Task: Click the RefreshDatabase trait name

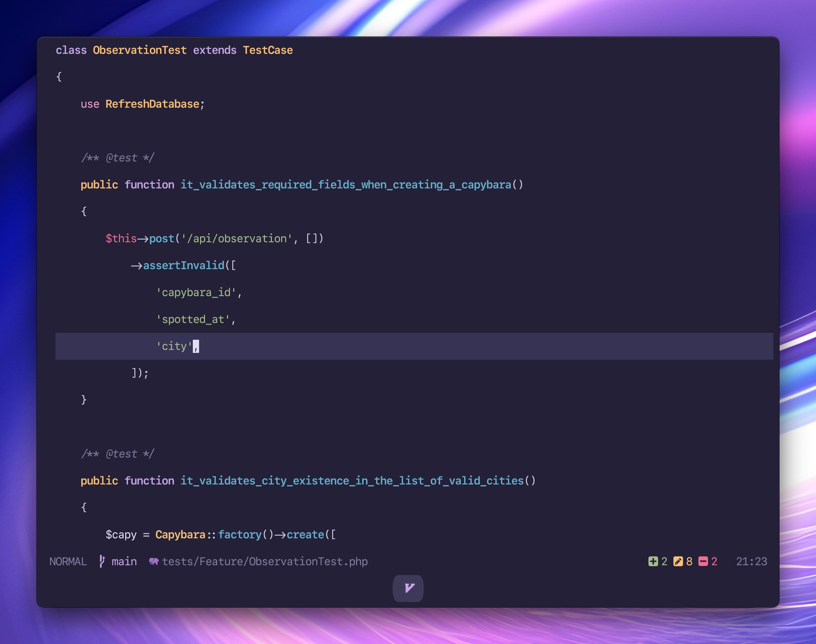Action: 152,104
